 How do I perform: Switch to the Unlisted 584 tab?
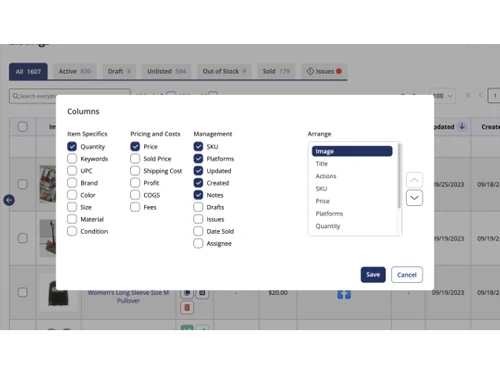pyautogui.click(x=166, y=71)
